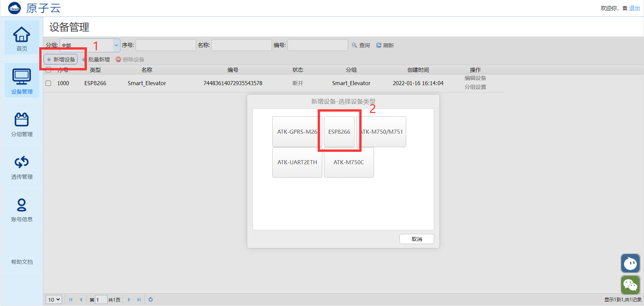Focus the 名称 input field

[241, 45]
